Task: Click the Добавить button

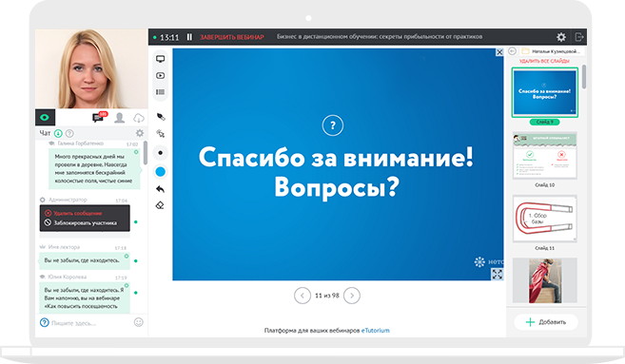Action: coord(546,322)
